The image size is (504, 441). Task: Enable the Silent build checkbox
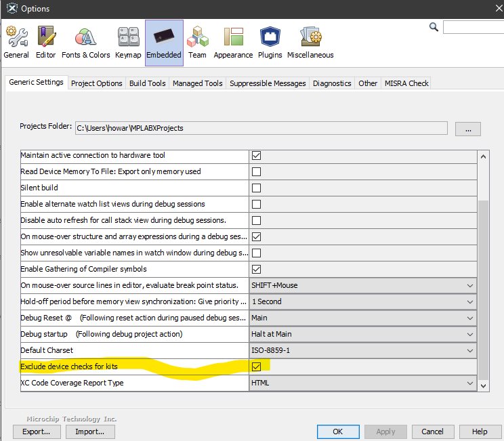[x=256, y=188]
